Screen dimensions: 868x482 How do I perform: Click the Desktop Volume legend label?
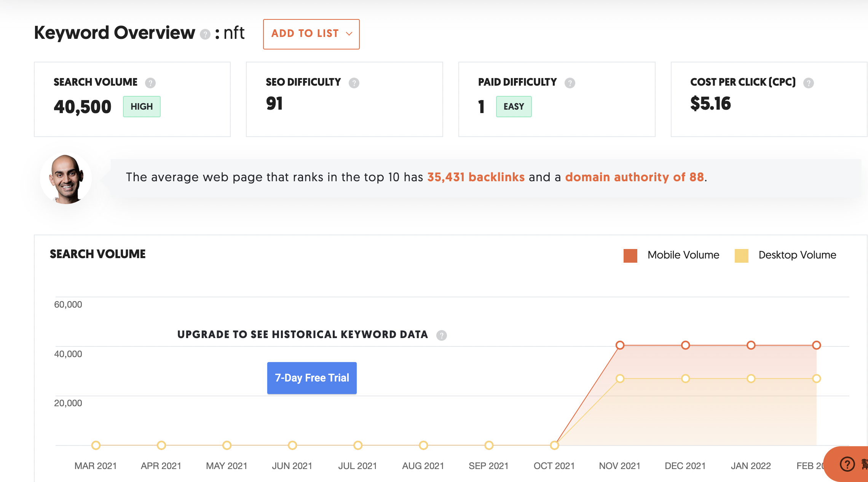pyautogui.click(x=797, y=255)
